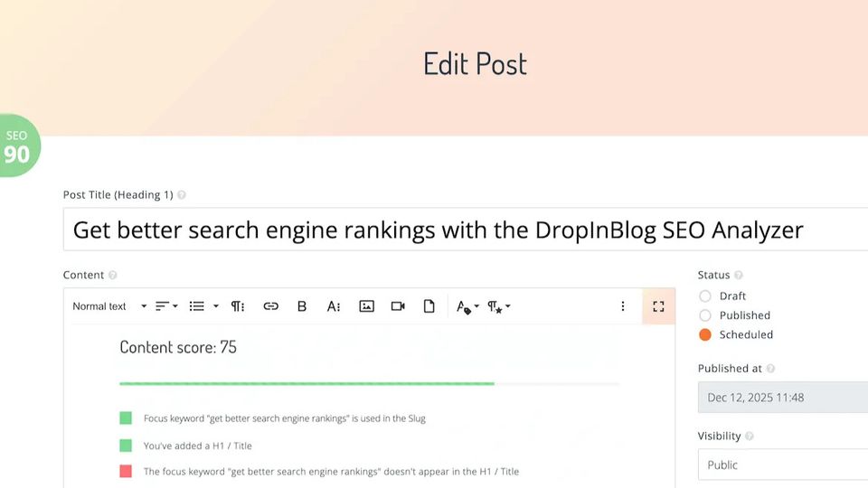Insert an image into the content
Image resolution: width=868 pixels, height=488 pixels.
click(x=366, y=306)
